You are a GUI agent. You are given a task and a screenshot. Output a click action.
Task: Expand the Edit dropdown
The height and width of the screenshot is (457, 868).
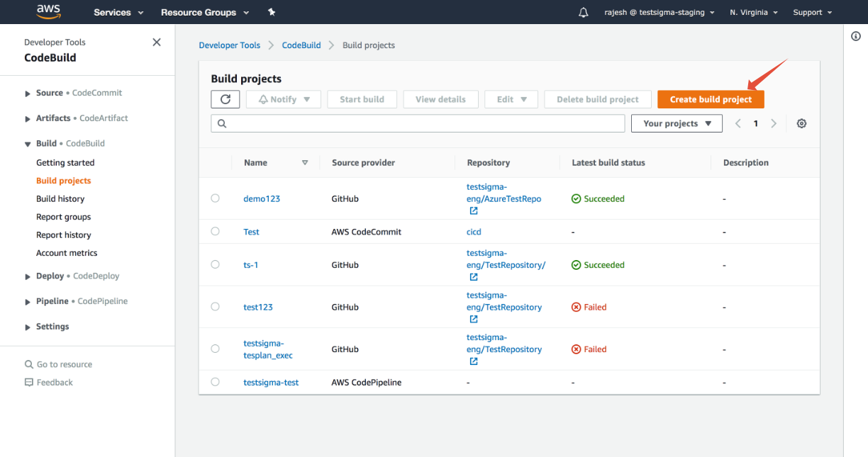tap(511, 98)
